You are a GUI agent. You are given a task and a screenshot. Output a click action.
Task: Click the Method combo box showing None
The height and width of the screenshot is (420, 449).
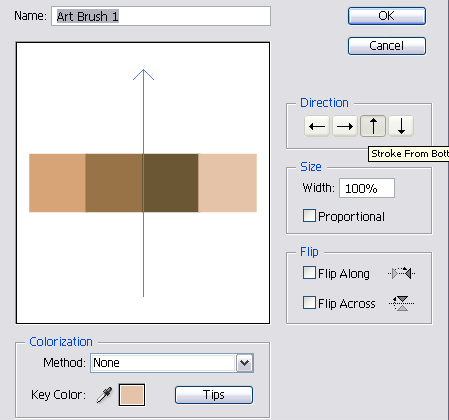172,363
